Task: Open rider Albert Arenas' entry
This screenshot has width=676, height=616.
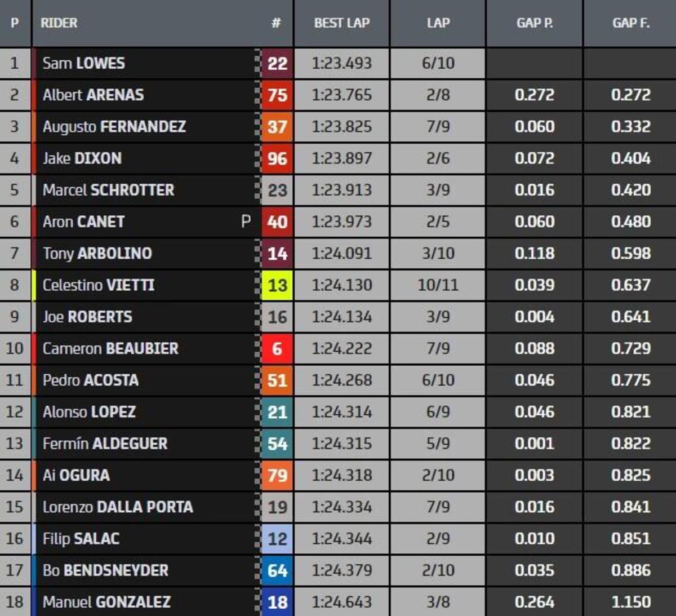Action: (x=94, y=95)
